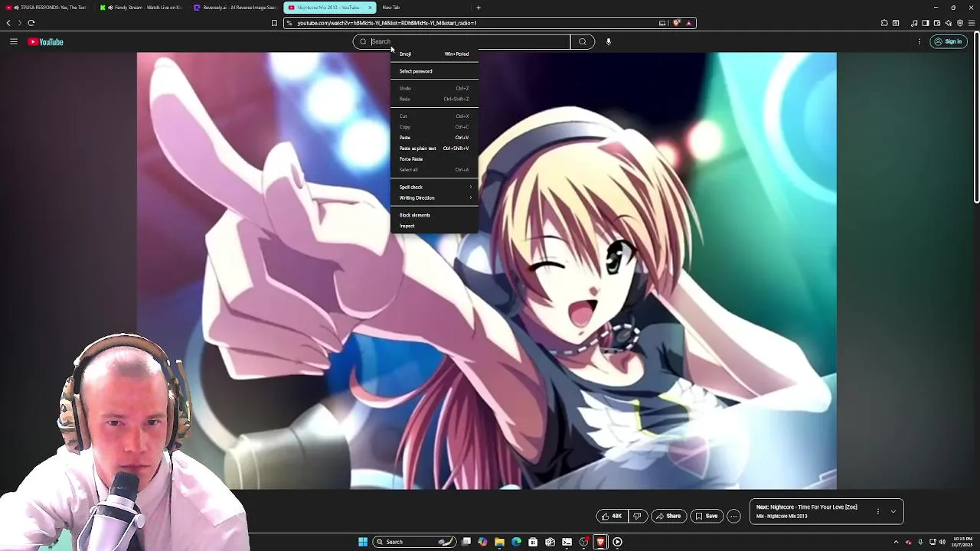Screen dimensions: 980x551
Task: Click the Share button
Action: 668,516
